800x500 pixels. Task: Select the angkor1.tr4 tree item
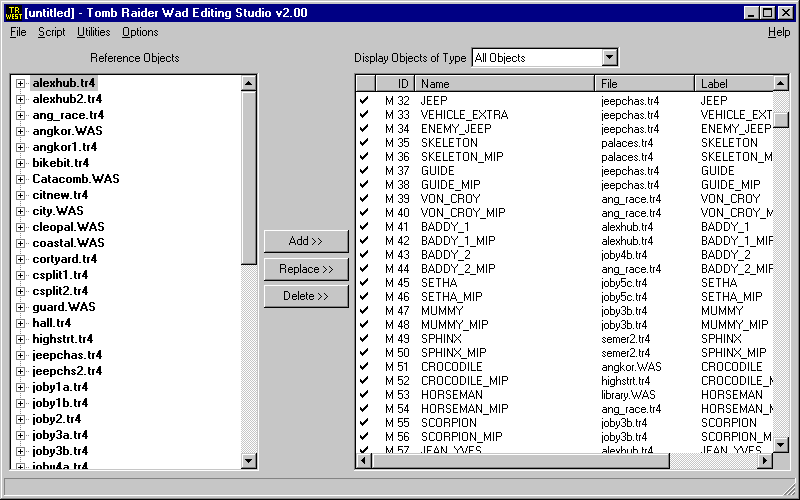click(65, 147)
